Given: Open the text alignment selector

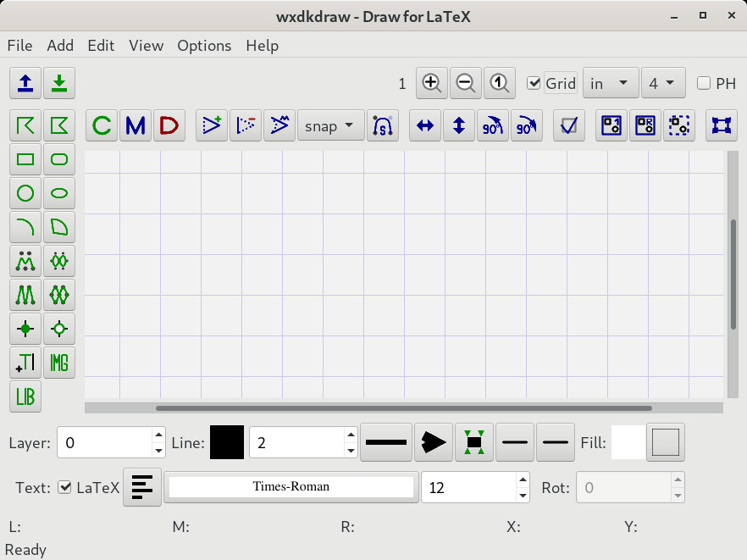Looking at the screenshot, I should (142, 487).
